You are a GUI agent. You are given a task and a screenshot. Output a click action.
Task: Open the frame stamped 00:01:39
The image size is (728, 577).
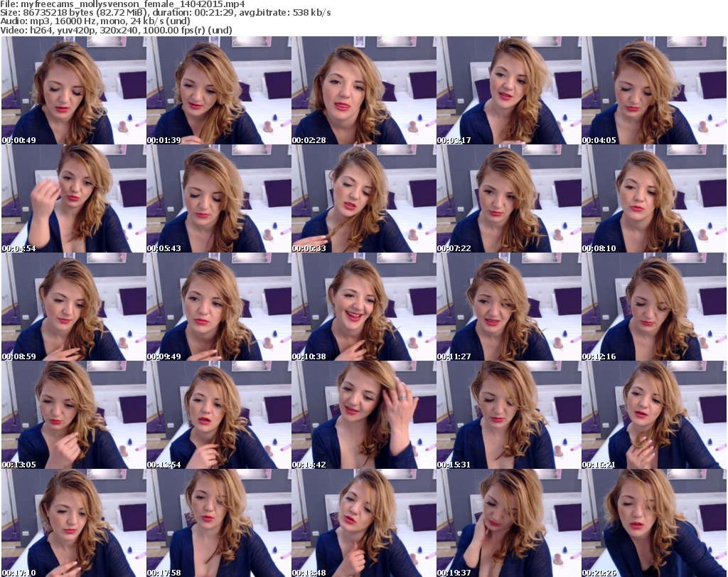coord(219,90)
